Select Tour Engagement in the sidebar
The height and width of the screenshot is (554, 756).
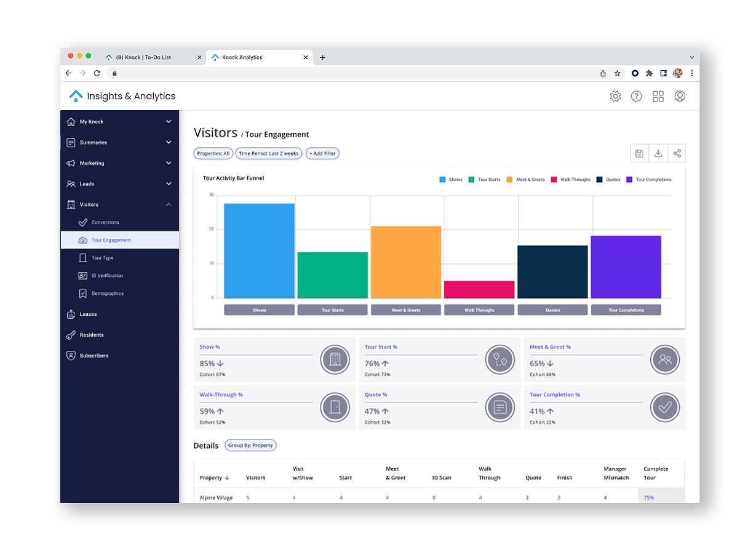tap(120, 240)
